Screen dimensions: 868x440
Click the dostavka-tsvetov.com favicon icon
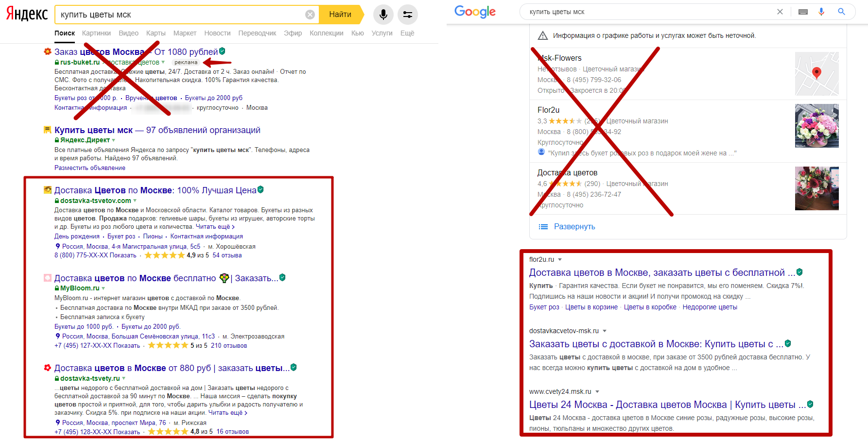[x=48, y=190]
